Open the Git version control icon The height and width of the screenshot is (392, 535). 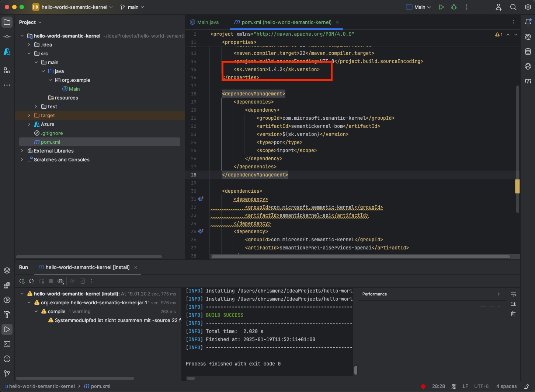coord(7,374)
